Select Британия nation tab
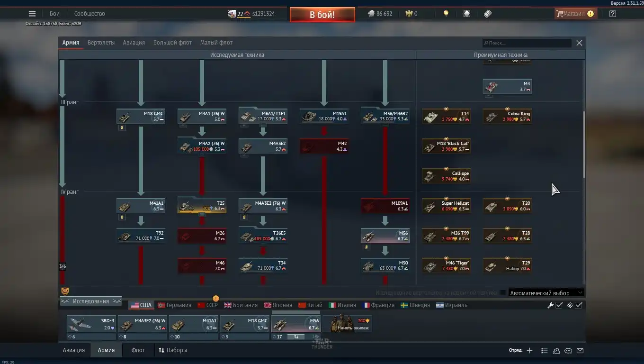 pos(241,305)
